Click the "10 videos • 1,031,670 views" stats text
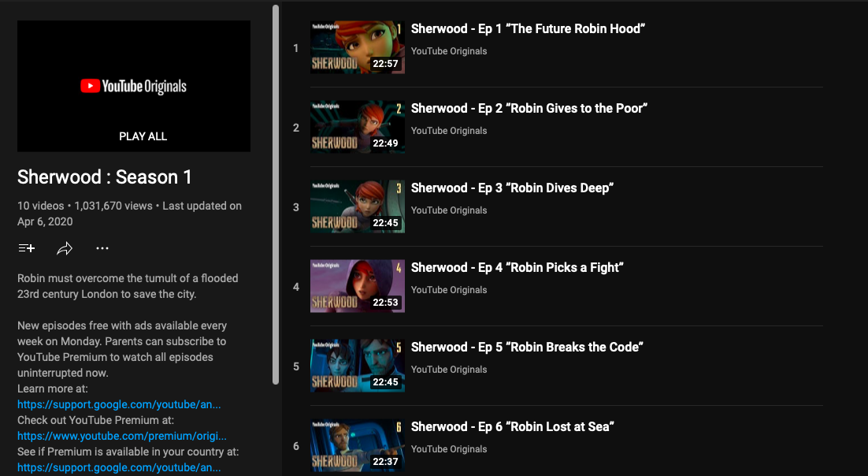 [85, 206]
